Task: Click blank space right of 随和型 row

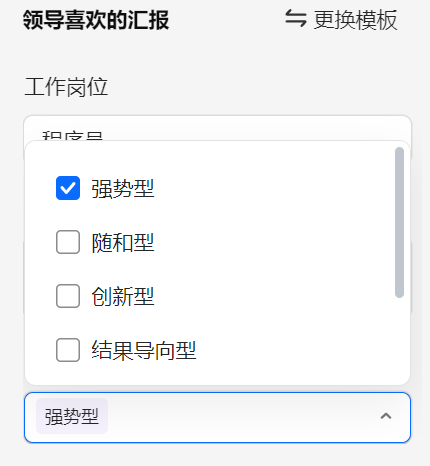Action: [x=273, y=242]
